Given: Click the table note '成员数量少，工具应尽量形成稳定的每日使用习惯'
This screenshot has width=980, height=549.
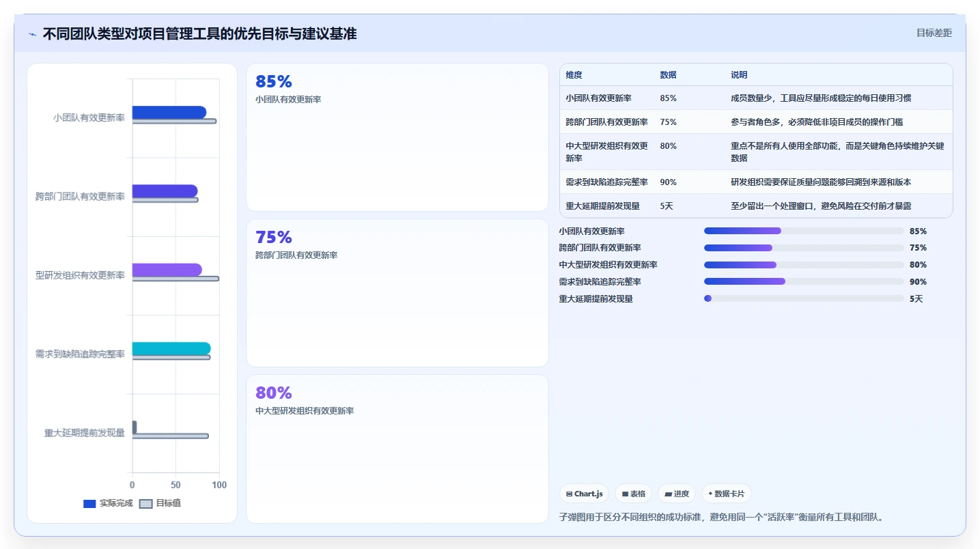Looking at the screenshot, I should click(821, 98).
